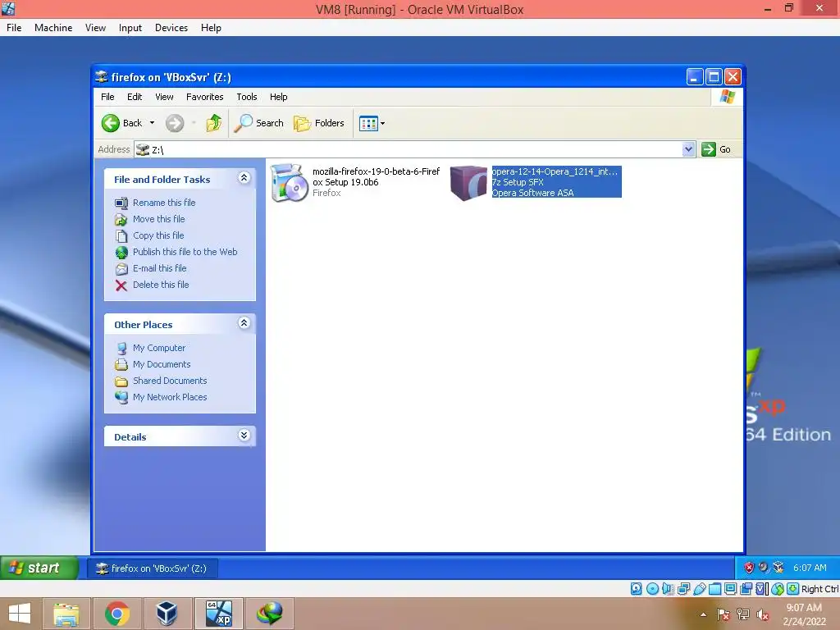840x630 pixels.
Task: Open the Explorer Help menu
Action: pos(279,97)
